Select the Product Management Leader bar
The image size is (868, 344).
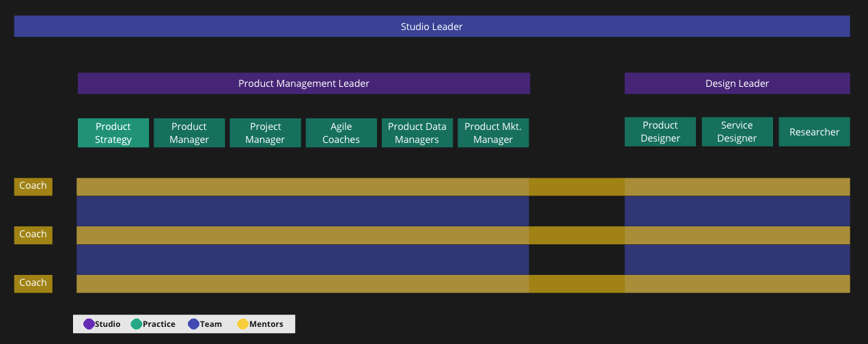(304, 83)
